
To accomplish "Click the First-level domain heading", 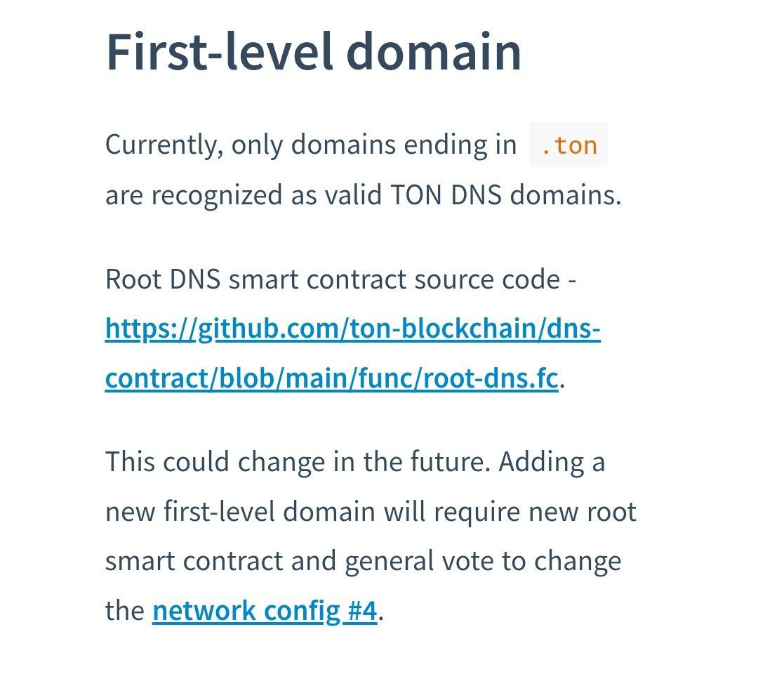I will (x=313, y=52).
